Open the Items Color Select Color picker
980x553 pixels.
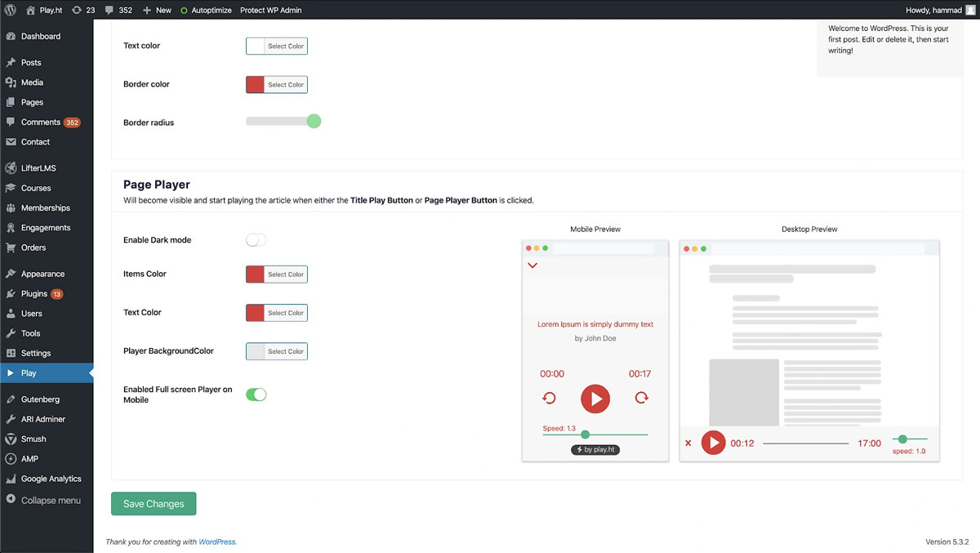pyautogui.click(x=277, y=274)
